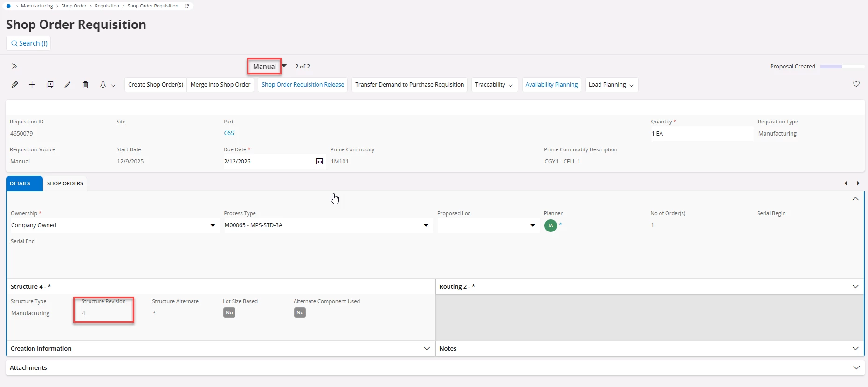This screenshot has width=868, height=387.
Task: Click the Quantity input field
Action: [x=702, y=134]
